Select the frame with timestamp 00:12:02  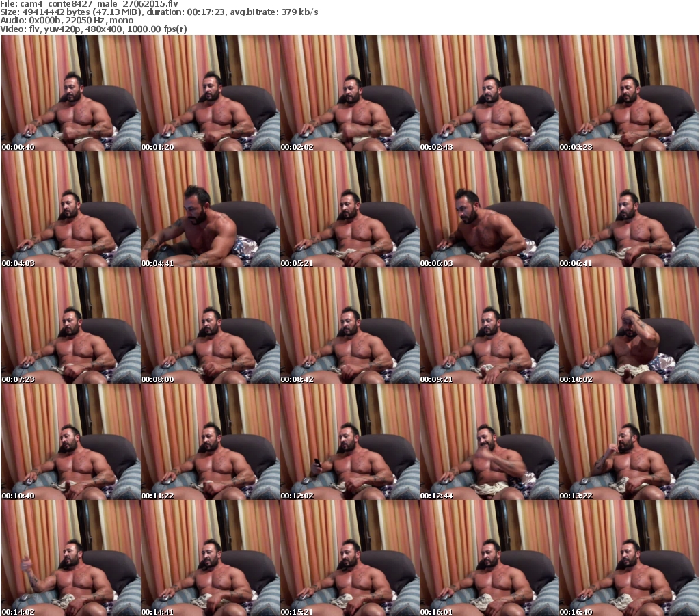click(350, 442)
